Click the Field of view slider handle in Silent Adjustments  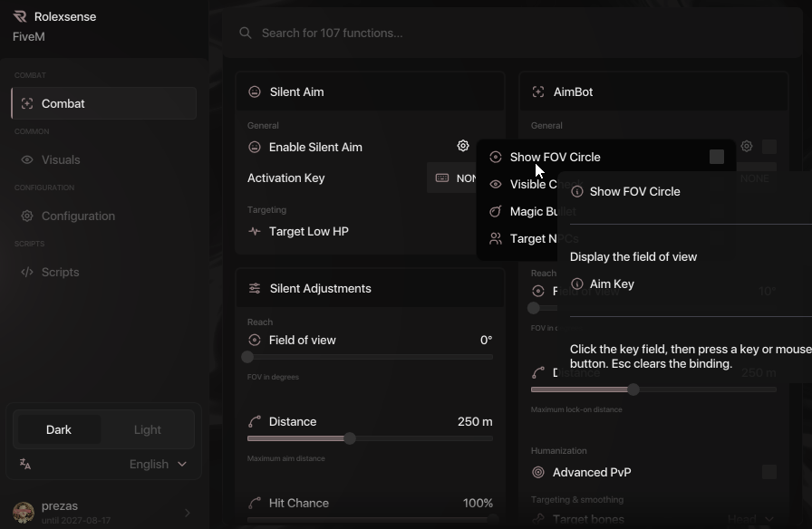point(247,357)
